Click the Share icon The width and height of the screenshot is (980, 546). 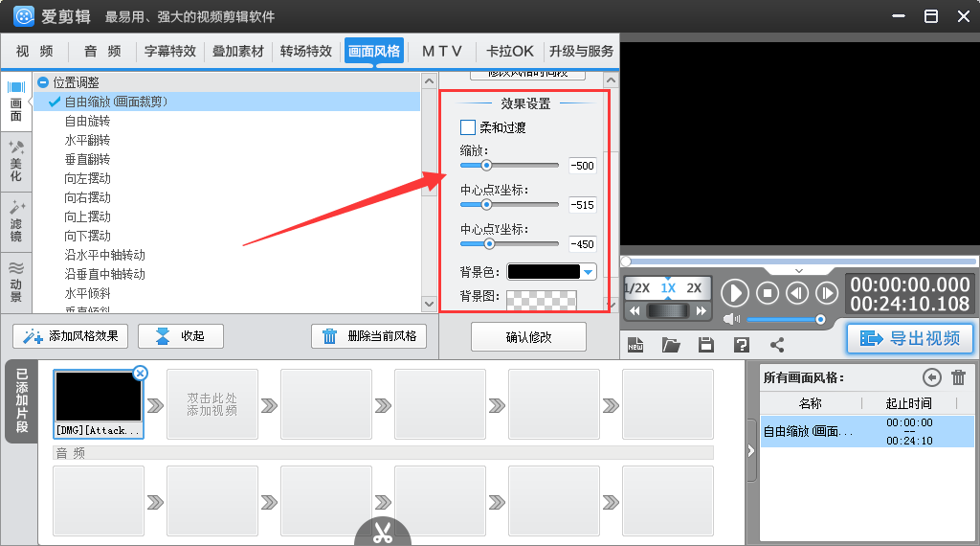(776, 345)
